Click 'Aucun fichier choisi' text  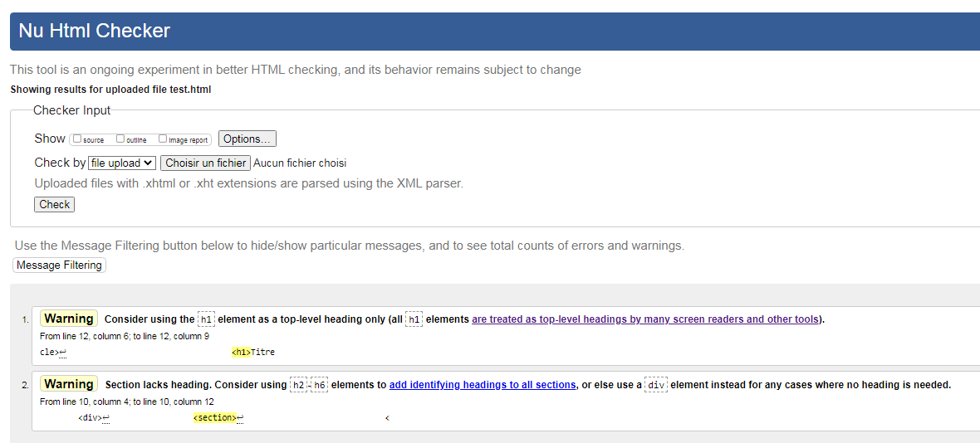[x=300, y=163]
